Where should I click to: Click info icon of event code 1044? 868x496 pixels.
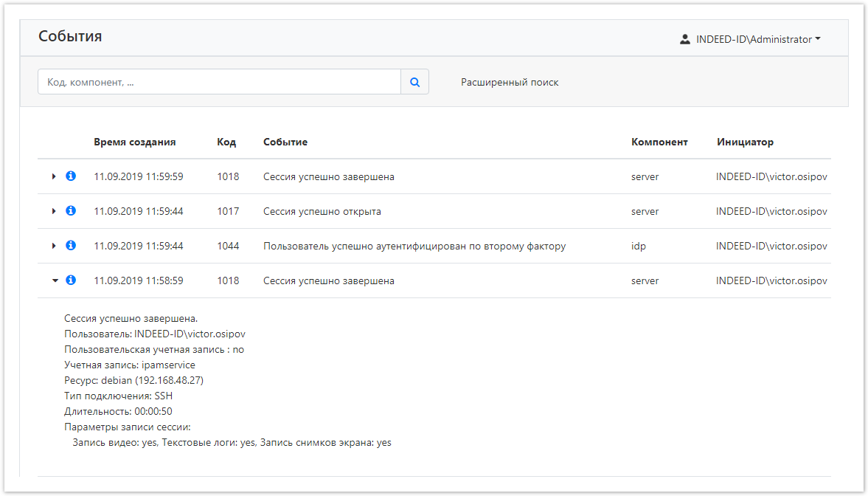click(71, 246)
